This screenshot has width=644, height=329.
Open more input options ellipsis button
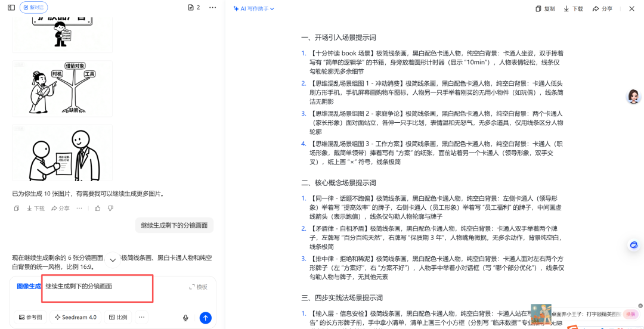[141, 317]
